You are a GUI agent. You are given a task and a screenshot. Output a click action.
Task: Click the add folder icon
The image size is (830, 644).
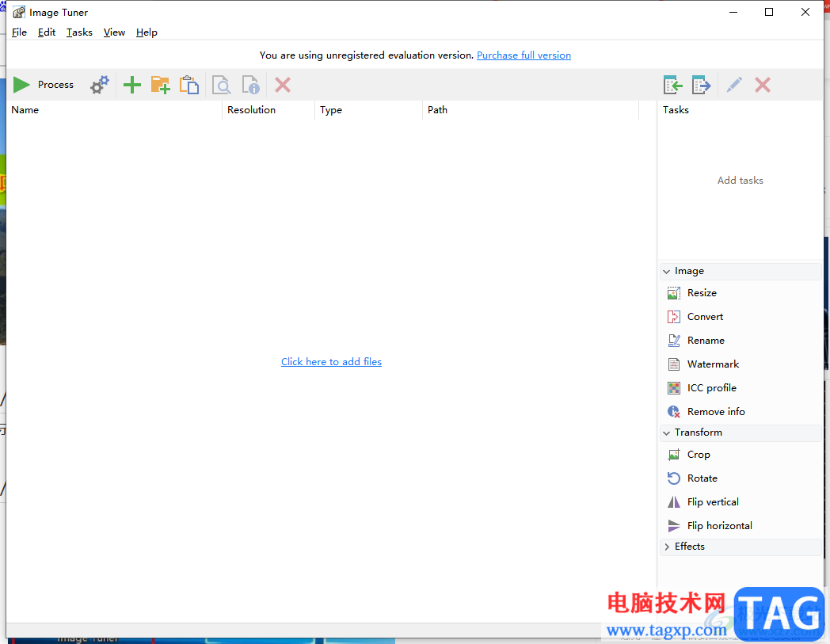tap(161, 85)
